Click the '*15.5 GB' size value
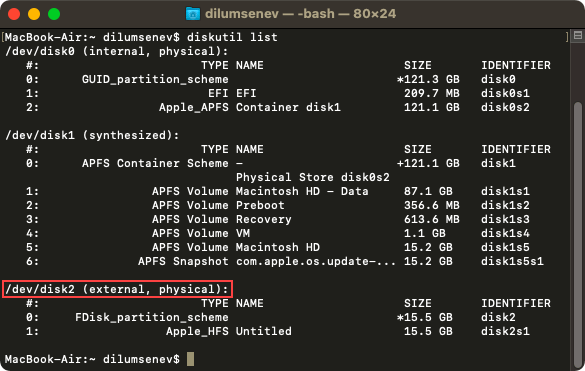The width and height of the screenshot is (585, 371). click(425, 317)
